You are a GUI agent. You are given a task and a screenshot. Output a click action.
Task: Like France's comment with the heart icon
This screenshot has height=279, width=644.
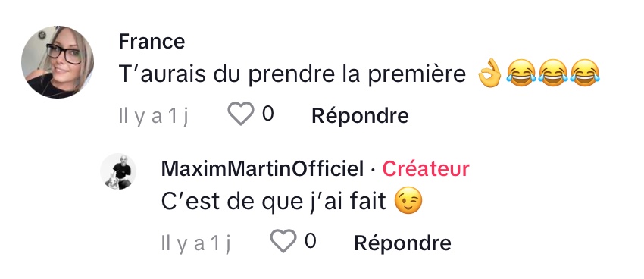(241, 114)
